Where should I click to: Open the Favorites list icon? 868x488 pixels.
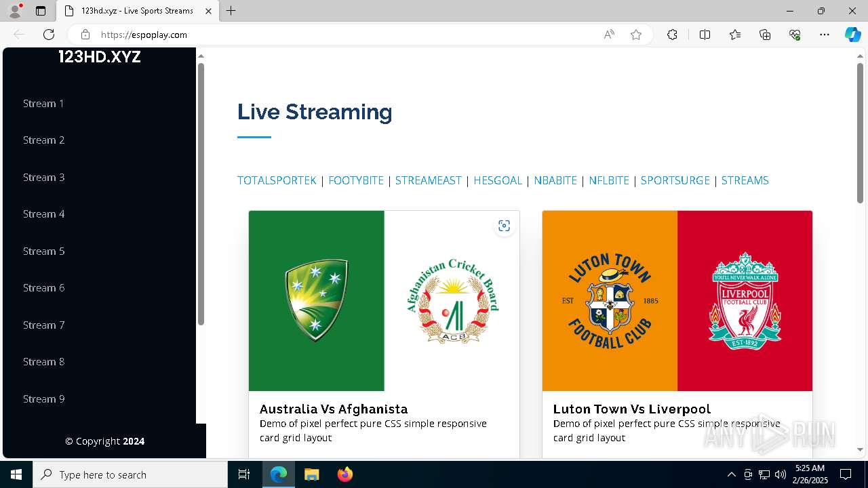[x=735, y=35]
